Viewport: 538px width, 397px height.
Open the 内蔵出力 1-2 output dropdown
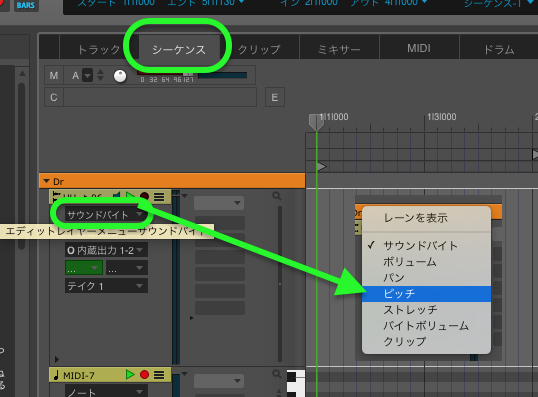[x=106, y=250]
